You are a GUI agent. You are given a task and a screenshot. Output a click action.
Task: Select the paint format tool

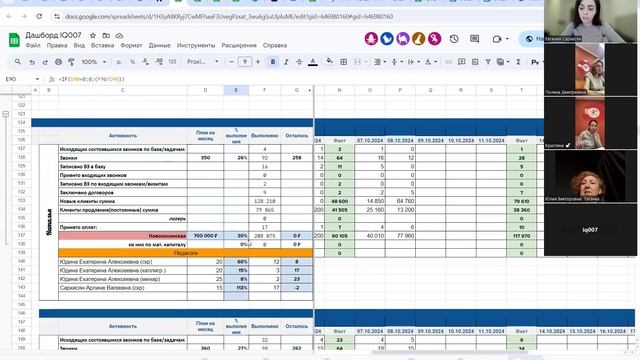pyautogui.click(x=71, y=62)
